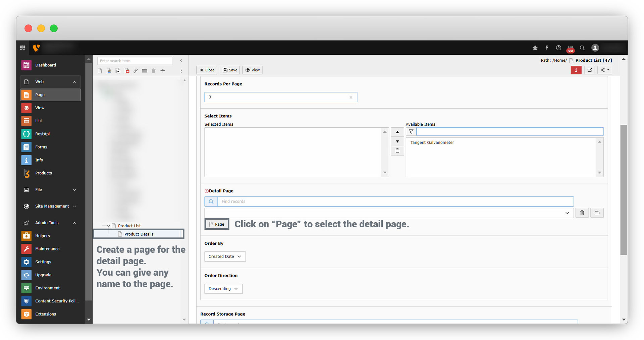The width and height of the screenshot is (644, 340).
Task: Click the Records Per Page field
Action: coord(278,97)
